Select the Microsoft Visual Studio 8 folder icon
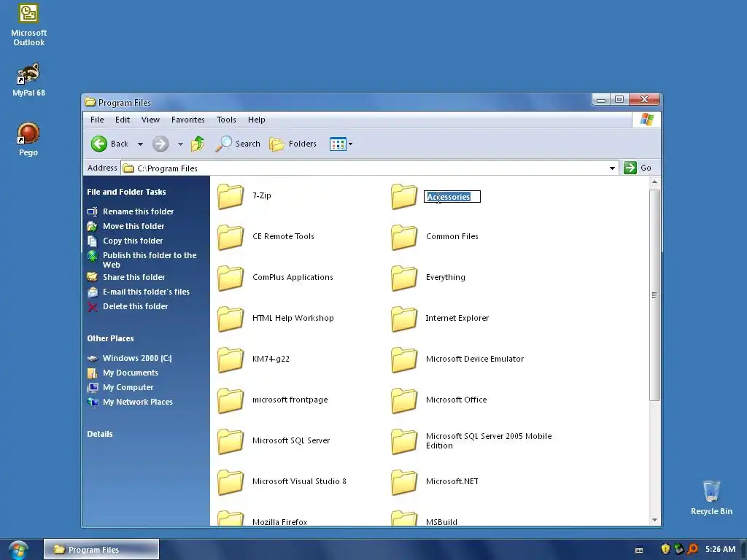 [x=231, y=482]
